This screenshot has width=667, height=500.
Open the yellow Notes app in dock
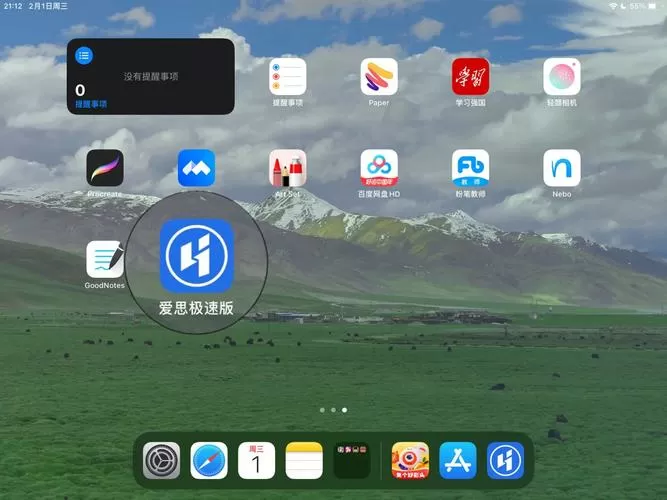pyautogui.click(x=304, y=460)
